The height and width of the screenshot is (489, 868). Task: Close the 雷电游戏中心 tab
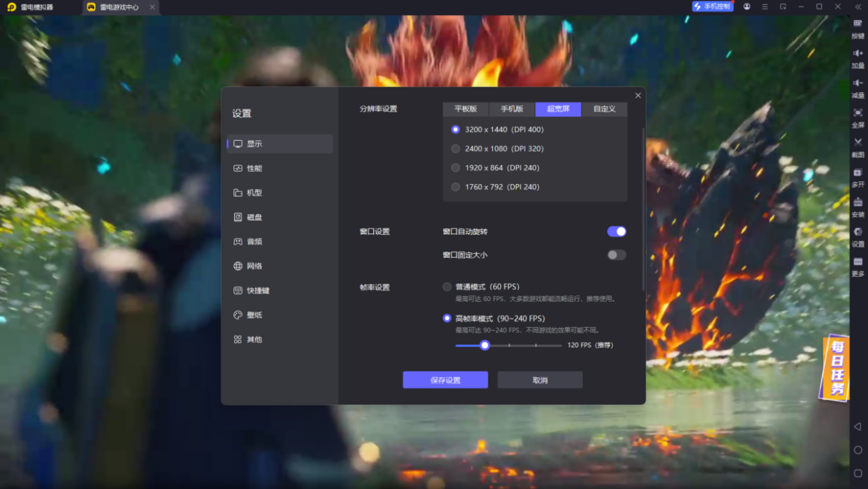[x=152, y=8]
